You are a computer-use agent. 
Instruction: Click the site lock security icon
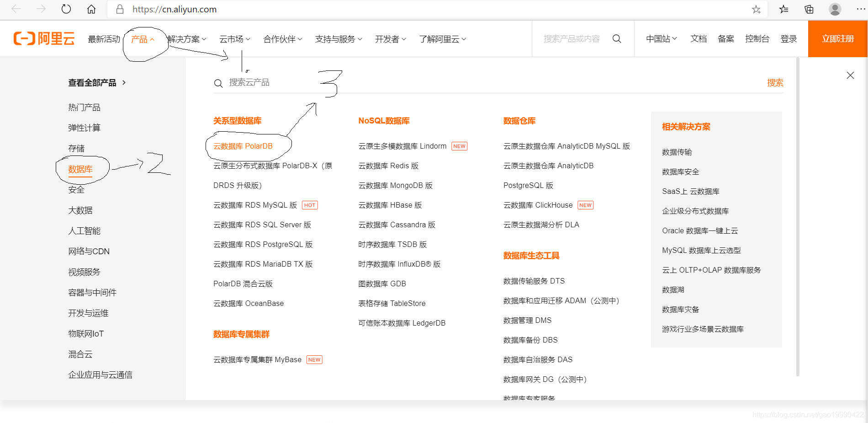[x=120, y=9]
